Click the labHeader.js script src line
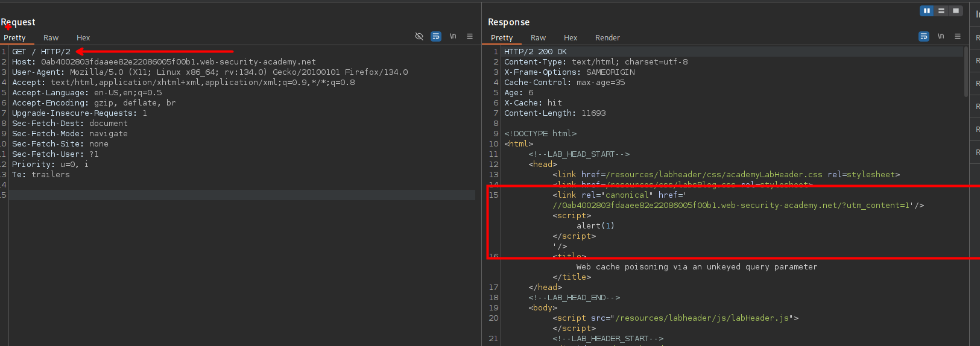The height and width of the screenshot is (346, 980). tap(675, 318)
